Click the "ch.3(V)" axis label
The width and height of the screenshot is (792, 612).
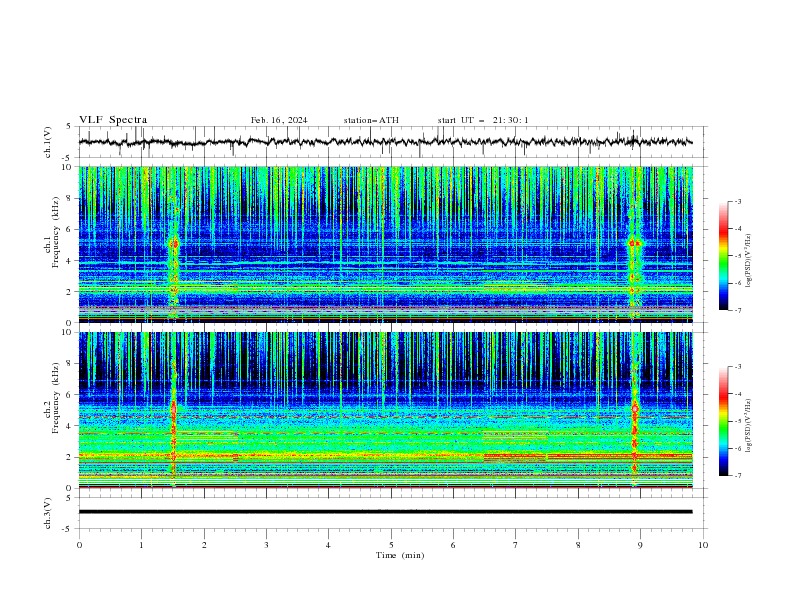pyautogui.click(x=48, y=513)
